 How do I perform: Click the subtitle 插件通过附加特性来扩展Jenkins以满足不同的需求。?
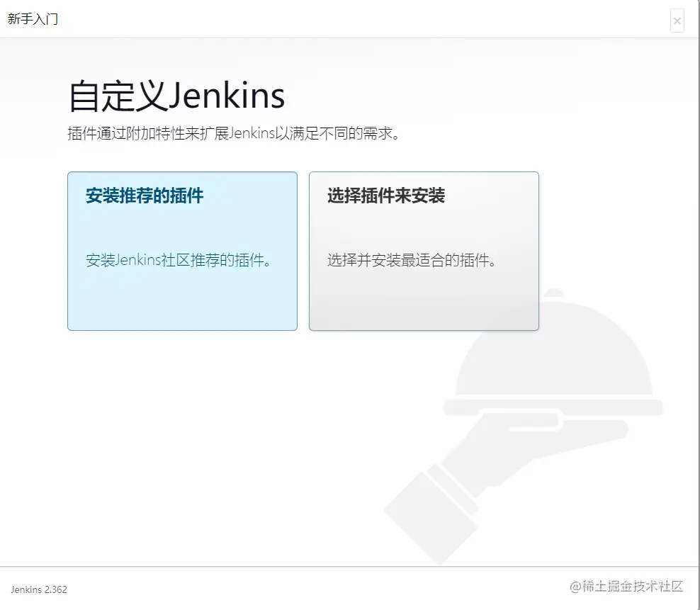(x=234, y=133)
